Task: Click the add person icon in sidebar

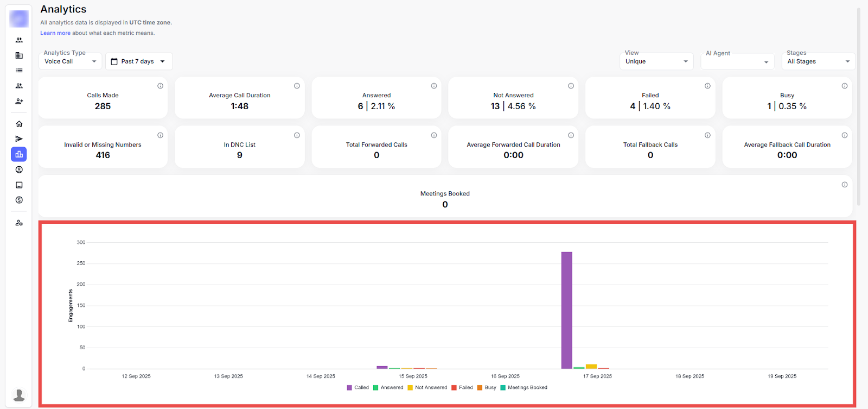Action: [x=19, y=101]
